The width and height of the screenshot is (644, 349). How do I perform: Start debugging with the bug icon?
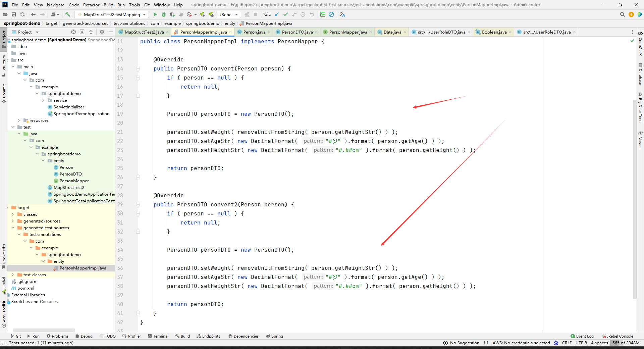(x=164, y=14)
